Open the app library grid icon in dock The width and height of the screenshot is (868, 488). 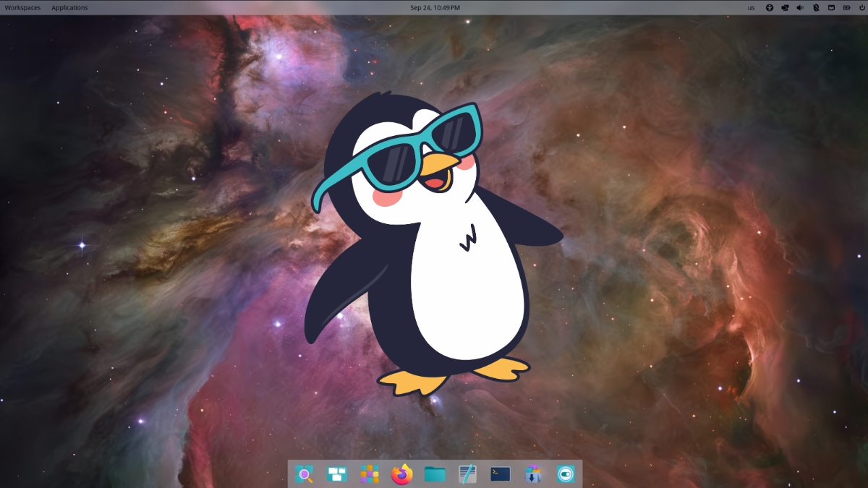[x=370, y=474]
